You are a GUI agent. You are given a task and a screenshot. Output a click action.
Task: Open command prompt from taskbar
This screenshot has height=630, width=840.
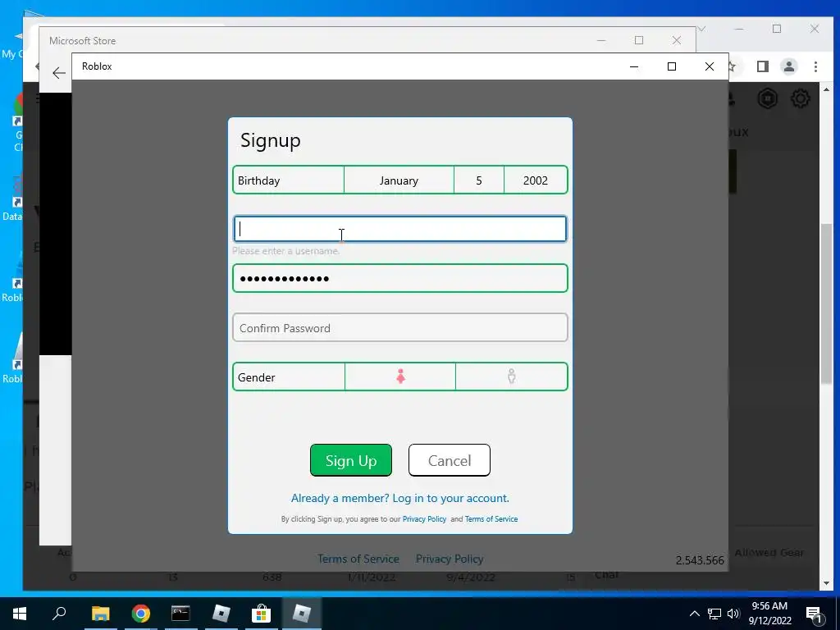180,614
